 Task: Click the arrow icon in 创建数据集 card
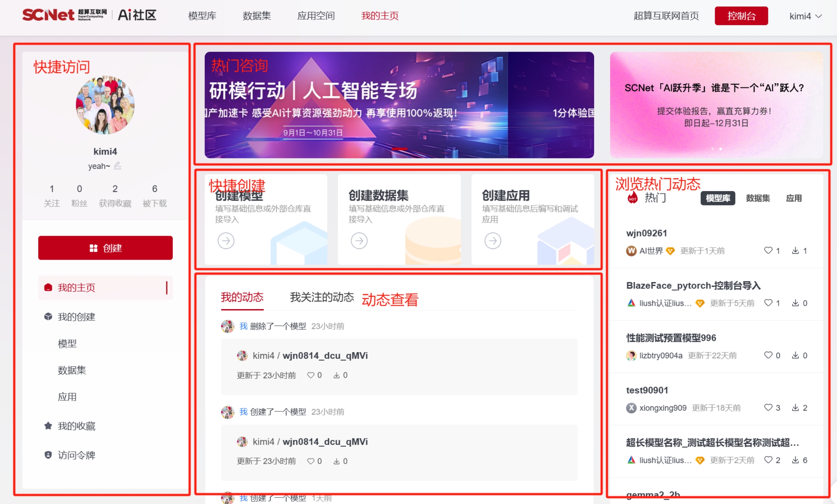point(359,241)
